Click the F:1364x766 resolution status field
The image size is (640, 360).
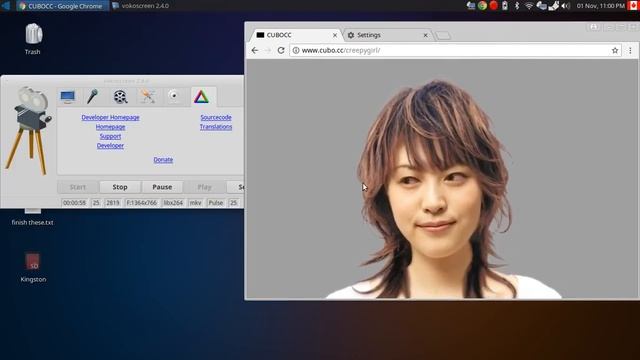(x=142, y=203)
